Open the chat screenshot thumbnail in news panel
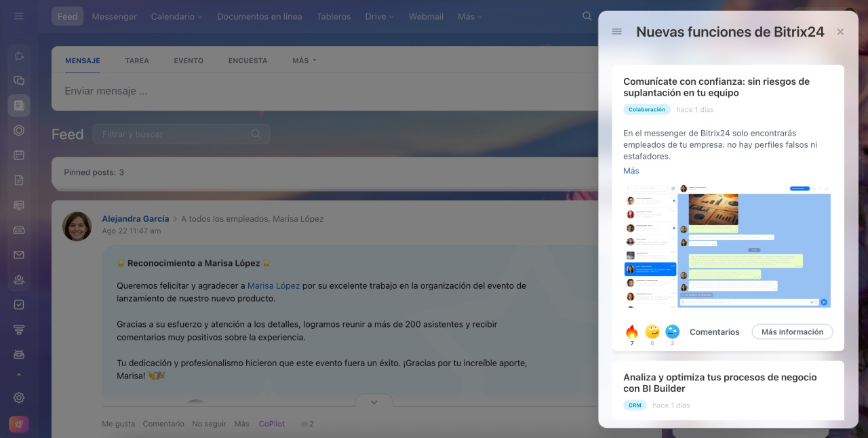Viewport: 868px width, 438px height. pos(727,246)
